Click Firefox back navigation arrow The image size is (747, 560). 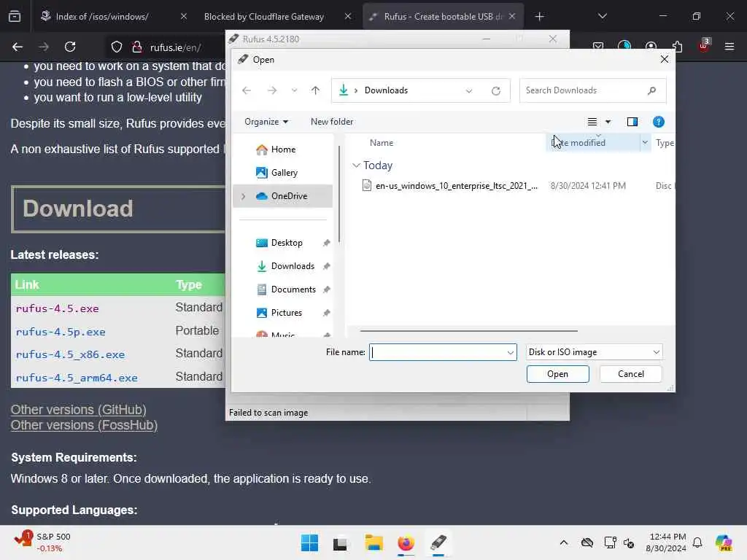click(x=18, y=47)
